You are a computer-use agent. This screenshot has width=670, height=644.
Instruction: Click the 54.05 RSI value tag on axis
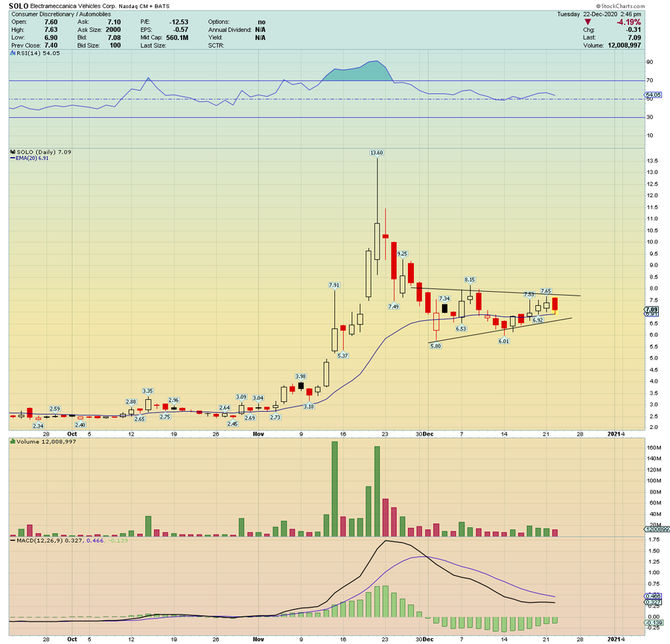tap(654, 95)
